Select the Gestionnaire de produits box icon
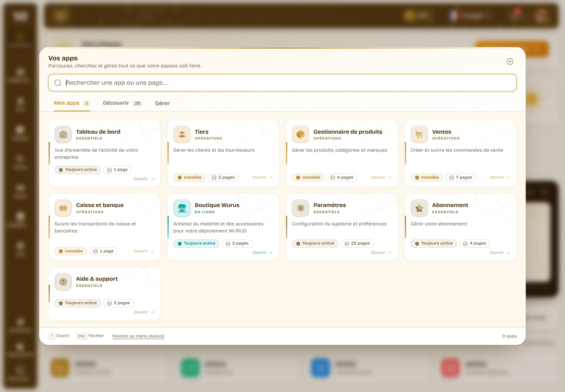 300,134
